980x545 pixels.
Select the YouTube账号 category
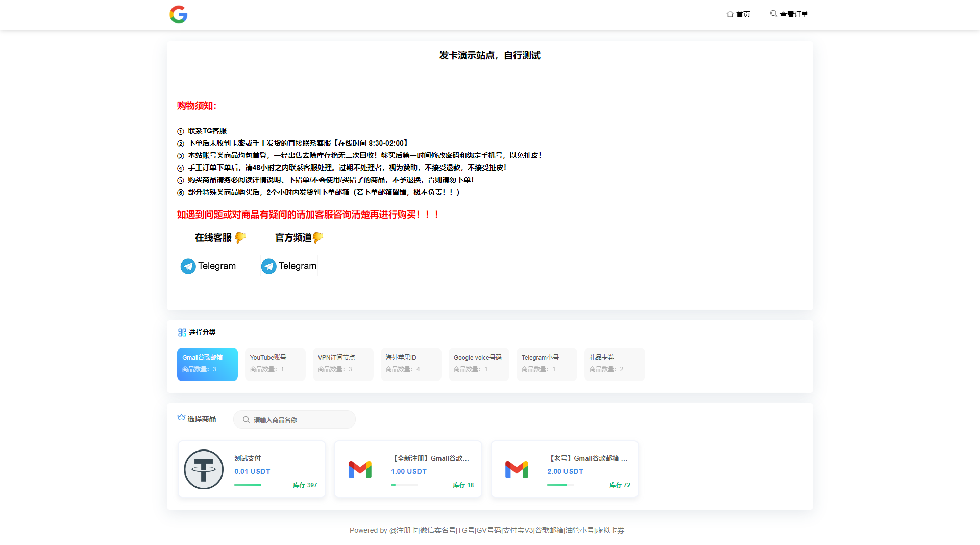tap(275, 364)
